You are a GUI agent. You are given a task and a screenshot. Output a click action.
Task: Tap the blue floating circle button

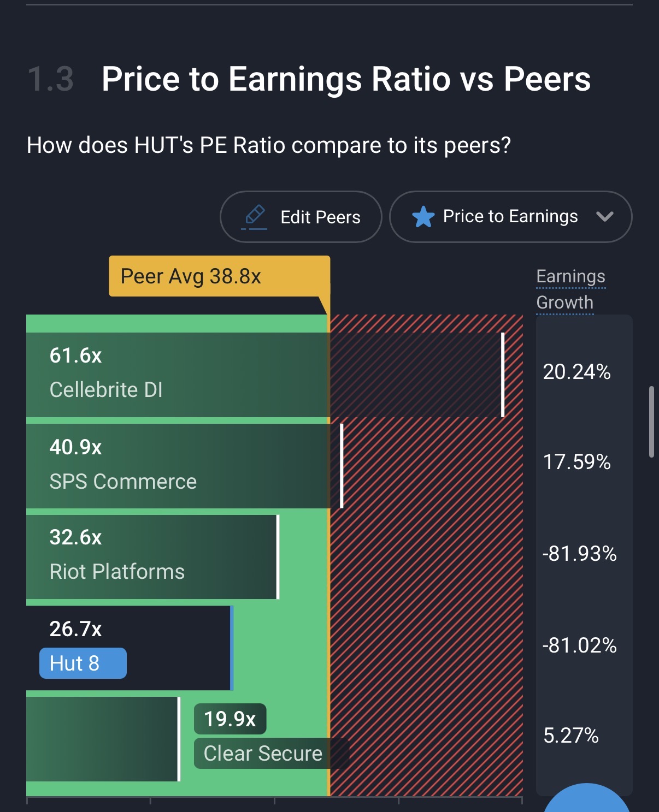tap(586, 799)
